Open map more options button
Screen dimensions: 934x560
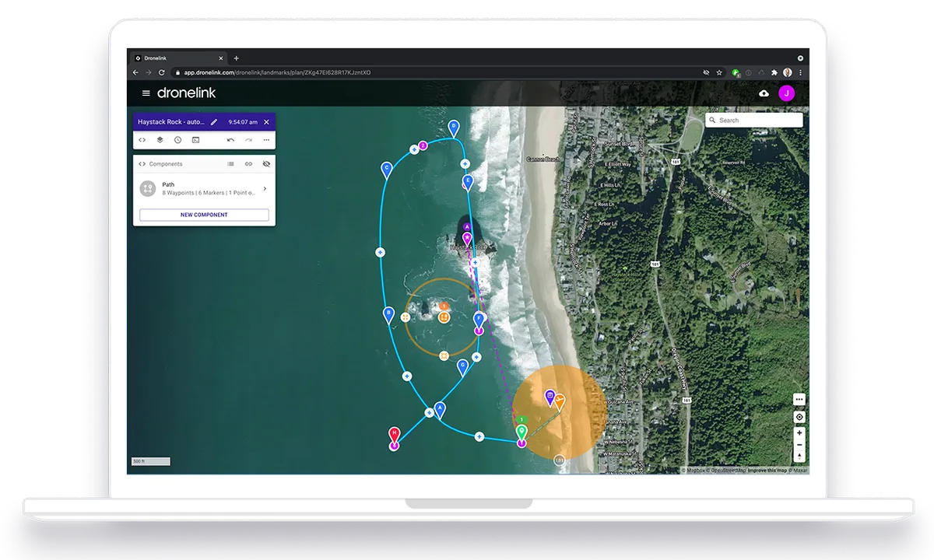[799, 399]
